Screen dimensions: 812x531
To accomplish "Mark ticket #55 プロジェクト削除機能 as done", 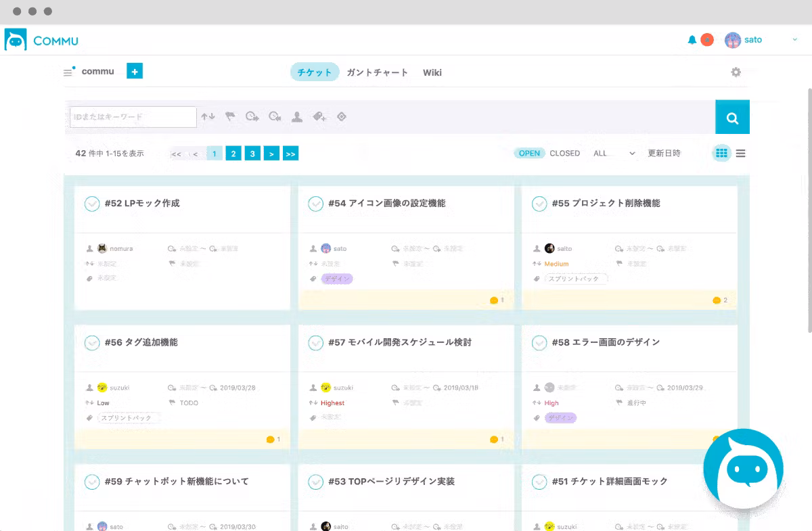I will (x=539, y=204).
